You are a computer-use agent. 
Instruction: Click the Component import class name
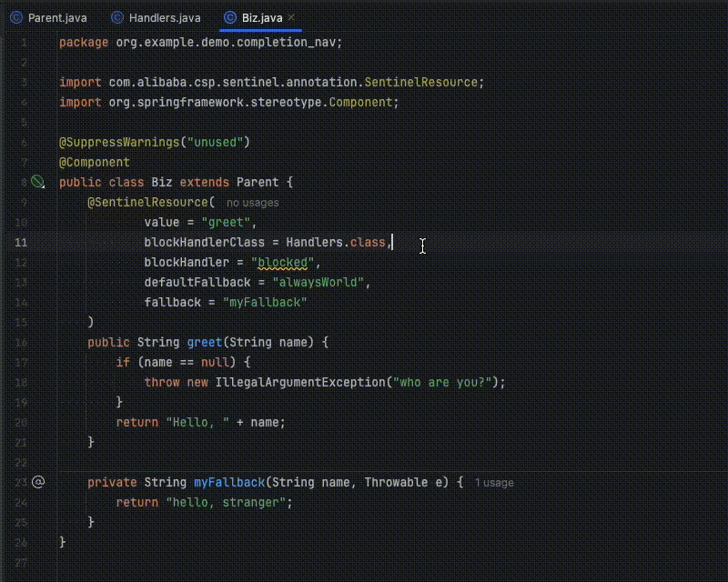(360, 102)
